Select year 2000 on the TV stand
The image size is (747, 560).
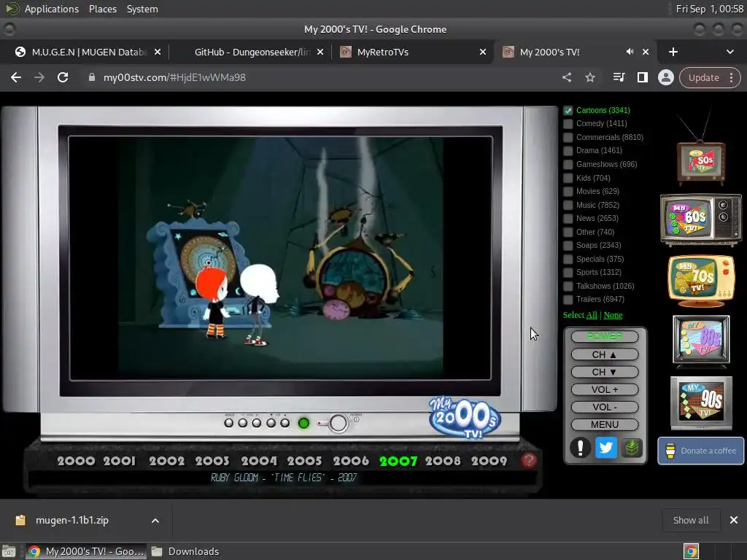point(76,461)
